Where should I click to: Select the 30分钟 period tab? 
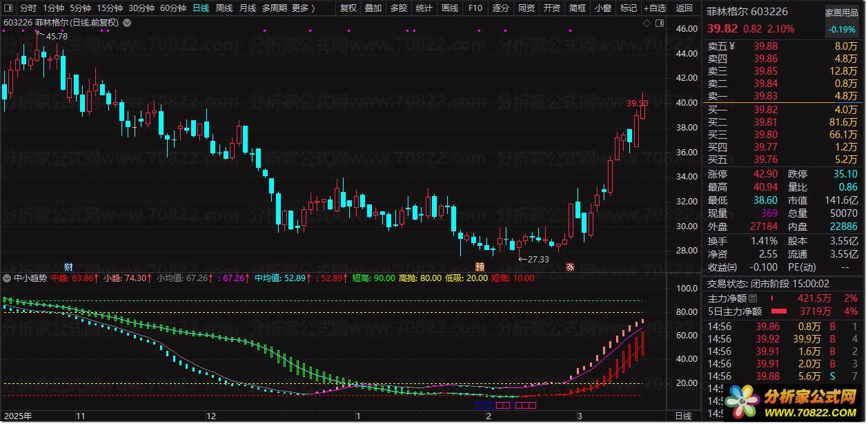tap(141, 8)
